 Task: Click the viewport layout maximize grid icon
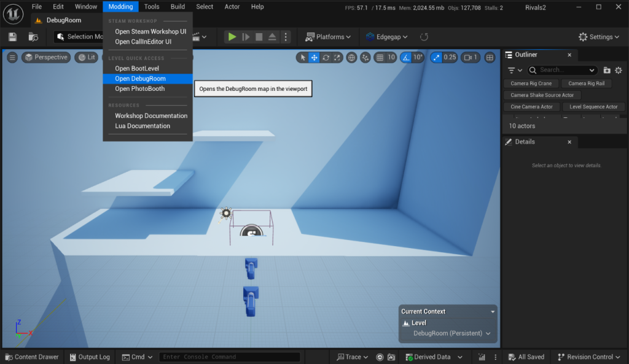(490, 58)
